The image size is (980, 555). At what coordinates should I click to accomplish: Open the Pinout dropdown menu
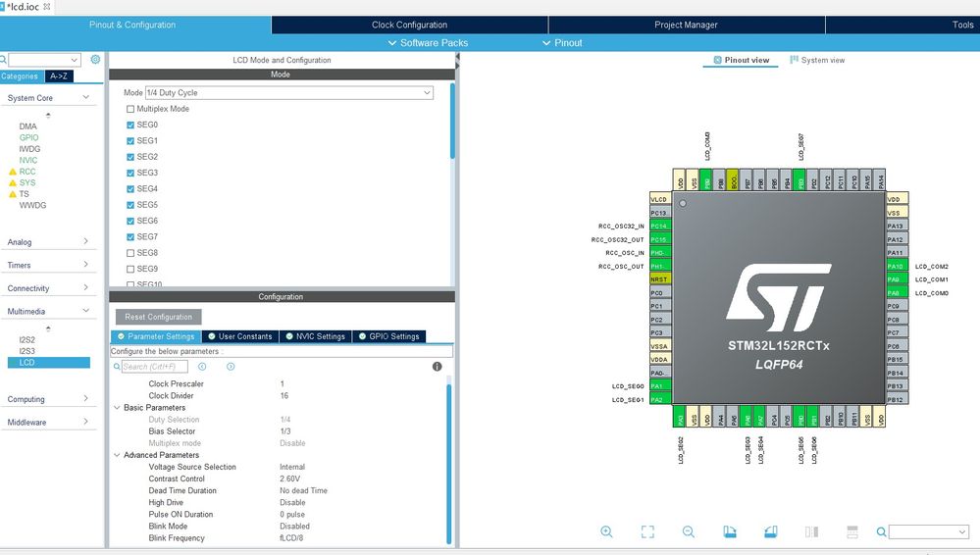(x=562, y=42)
